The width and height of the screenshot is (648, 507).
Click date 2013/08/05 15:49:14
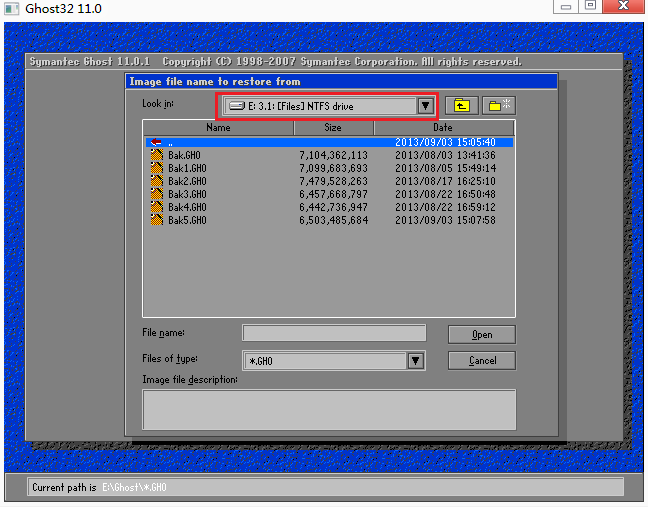pos(446,168)
